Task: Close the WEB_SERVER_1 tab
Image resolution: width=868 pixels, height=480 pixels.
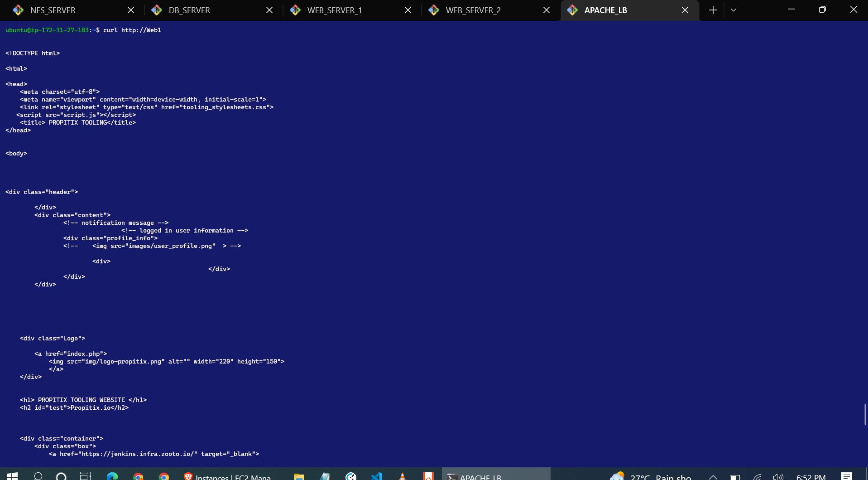Action: [x=408, y=10]
